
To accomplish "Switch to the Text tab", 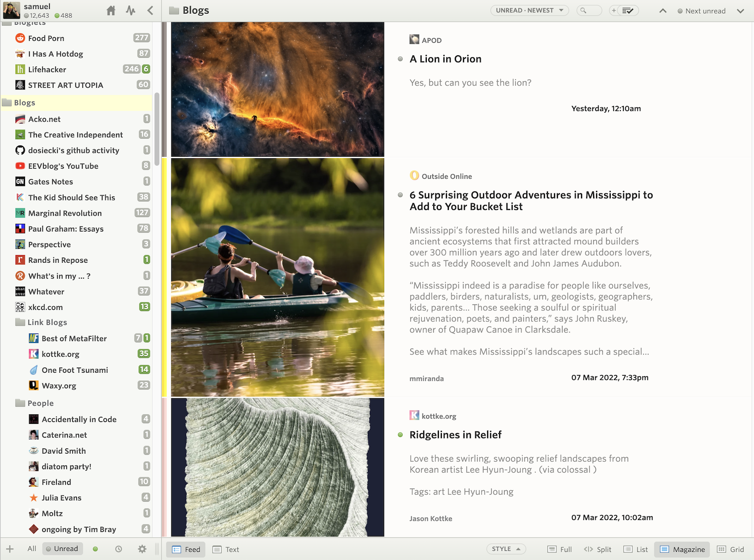I will (x=226, y=549).
